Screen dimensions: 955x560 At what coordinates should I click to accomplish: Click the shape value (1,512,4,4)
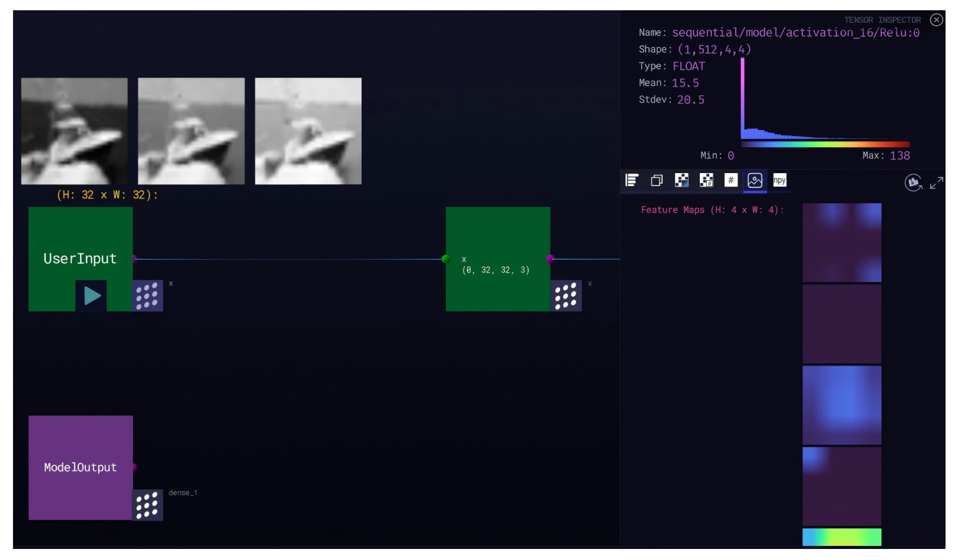[714, 49]
